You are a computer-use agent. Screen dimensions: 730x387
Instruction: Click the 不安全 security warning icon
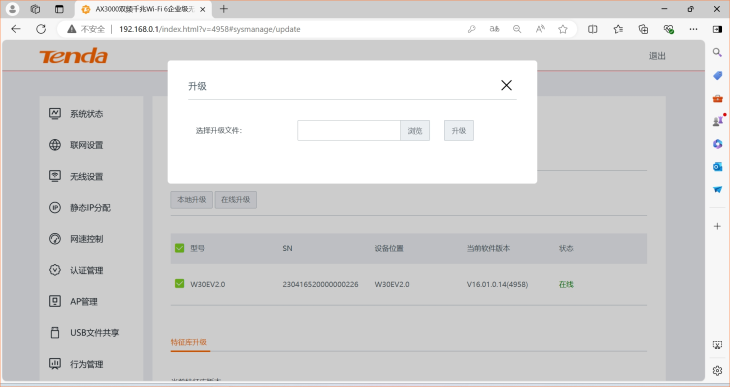(71, 29)
